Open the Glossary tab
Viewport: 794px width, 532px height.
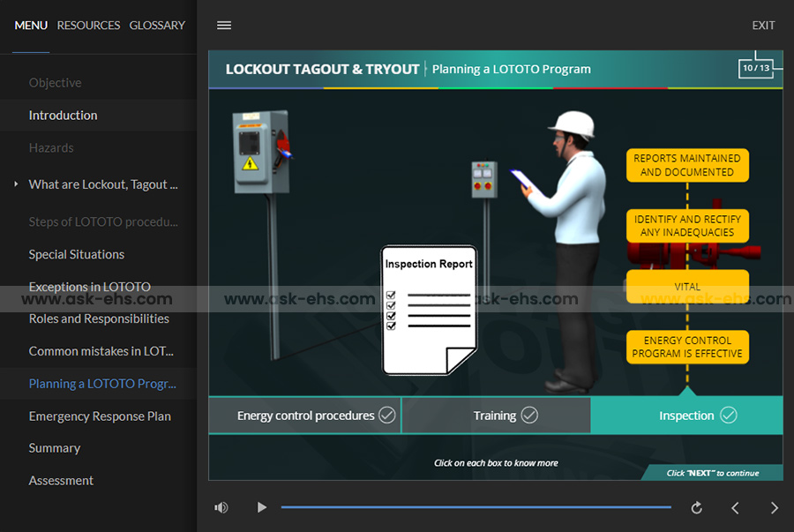tap(157, 26)
